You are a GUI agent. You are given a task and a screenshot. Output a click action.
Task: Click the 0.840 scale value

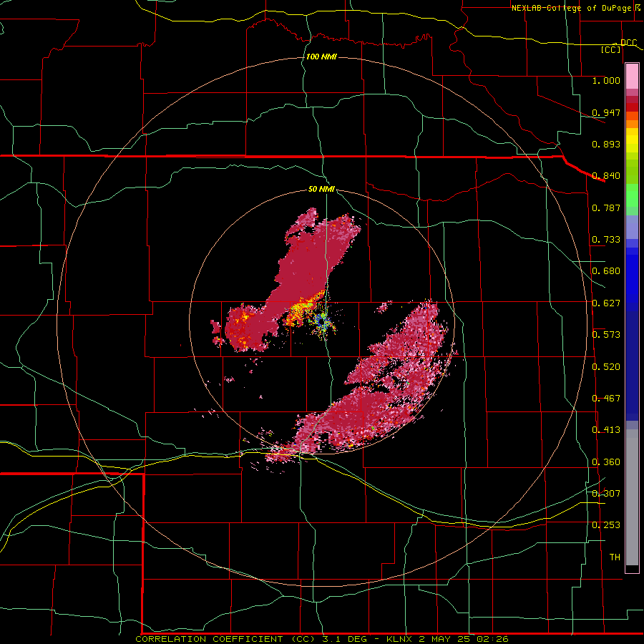tap(606, 176)
